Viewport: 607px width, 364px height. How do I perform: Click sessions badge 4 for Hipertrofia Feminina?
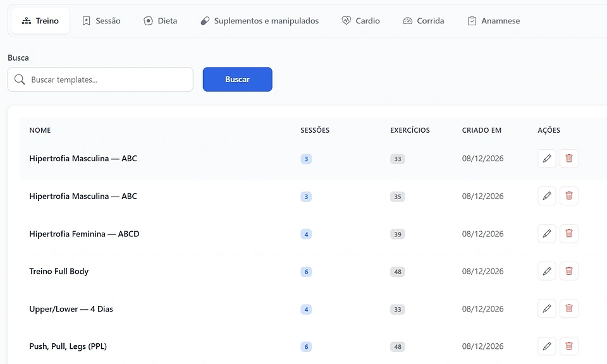(x=306, y=234)
